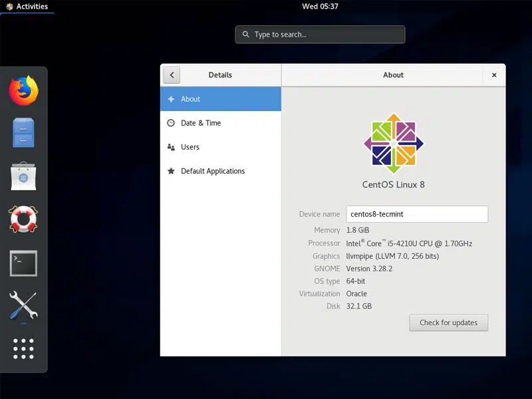The image size is (532, 399).
Task: Open the Settings wrench-and-screwdriver dock icon
Action: [x=23, y=305]
